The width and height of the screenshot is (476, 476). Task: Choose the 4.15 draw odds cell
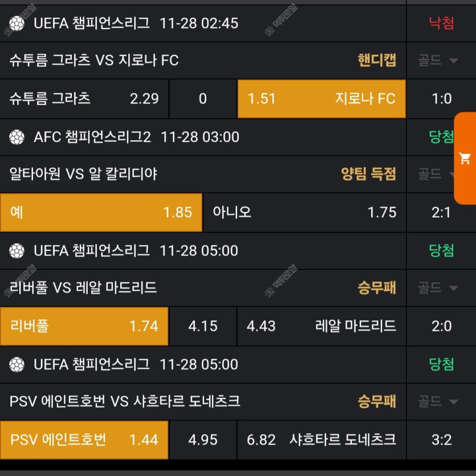[x=203, y=326]
